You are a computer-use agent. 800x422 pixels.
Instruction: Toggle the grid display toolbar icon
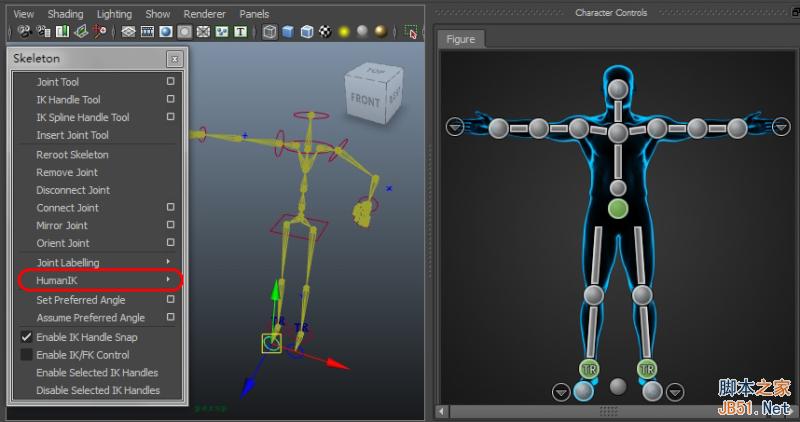[130, 32]
